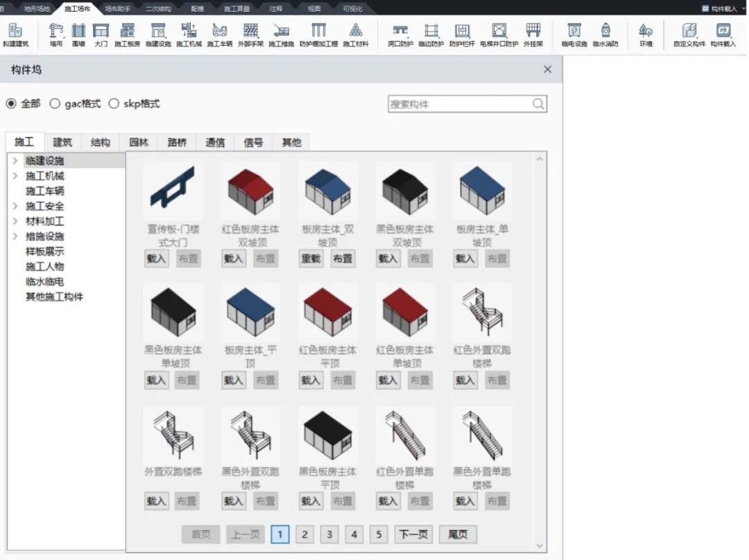Viewport: 749px width, 560px height.
Task: Open the 建筑 category tab
Action: 62,142
